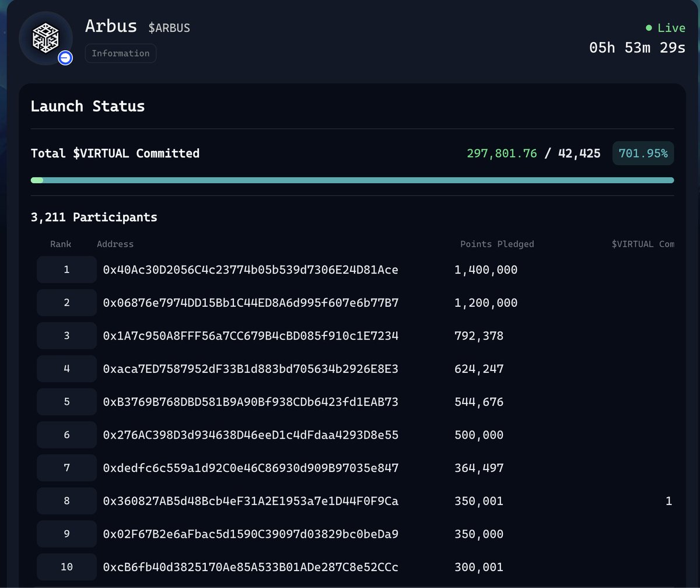This screenshot has height=588, width=700.
Task: Click the 42,425 target amount
Action: tap(579, 153)
